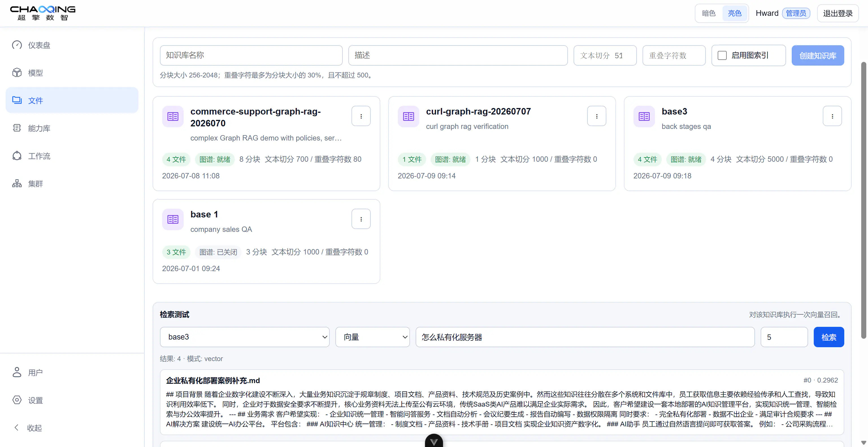868x447 pixels.
Task: Click the 检索 search button
Action: pyautogui.click(x=828, y=337)
